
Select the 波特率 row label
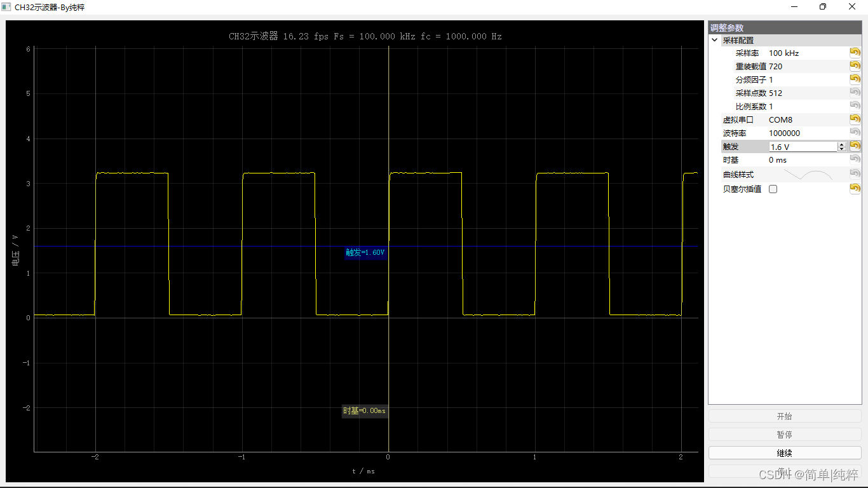coord(735,133)
